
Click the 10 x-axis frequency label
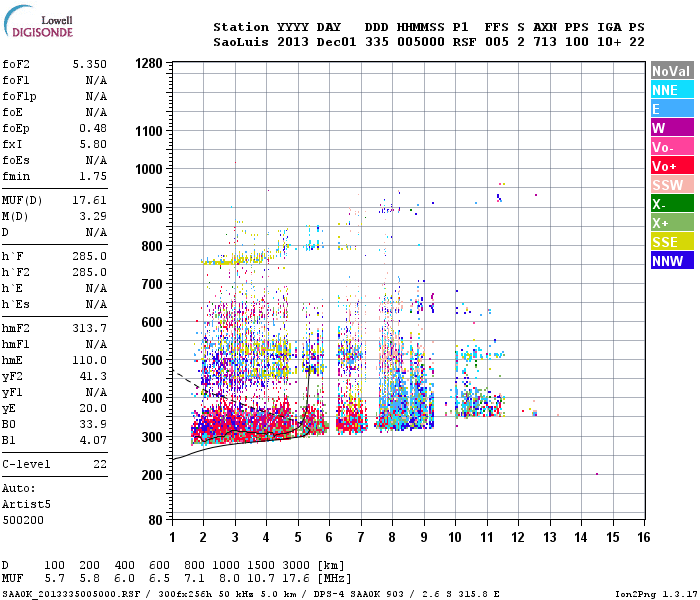tap(455, 537)
